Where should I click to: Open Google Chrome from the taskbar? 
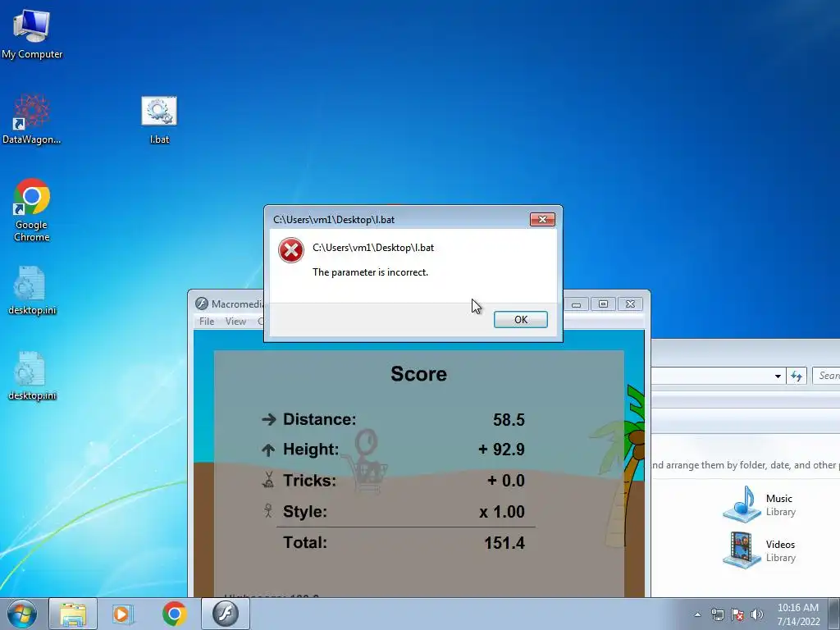[x=175, y=614]
